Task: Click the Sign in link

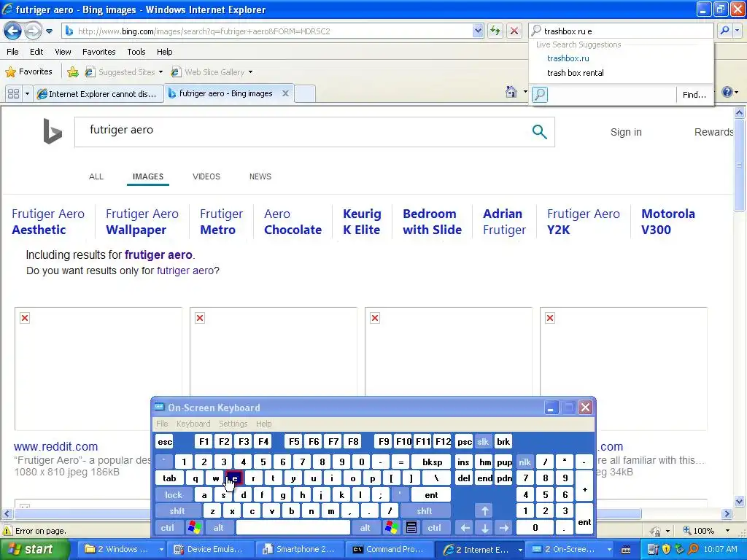Action: [626, 132]
